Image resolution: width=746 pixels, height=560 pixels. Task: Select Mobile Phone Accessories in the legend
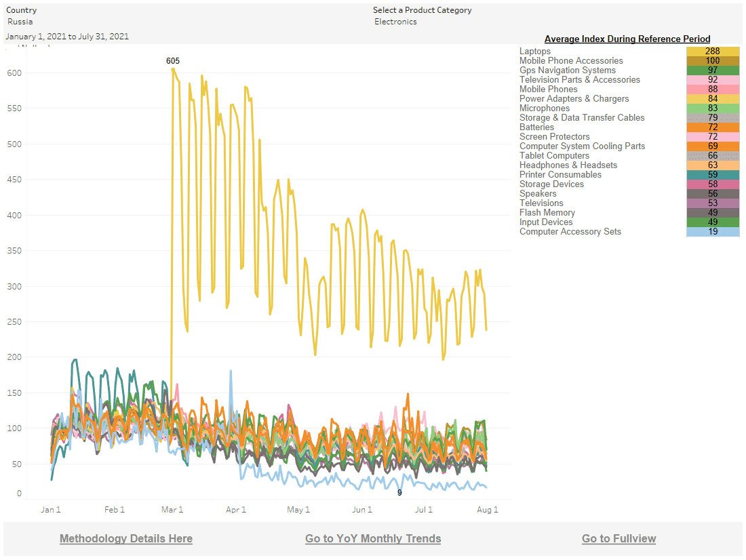point(571,61)
